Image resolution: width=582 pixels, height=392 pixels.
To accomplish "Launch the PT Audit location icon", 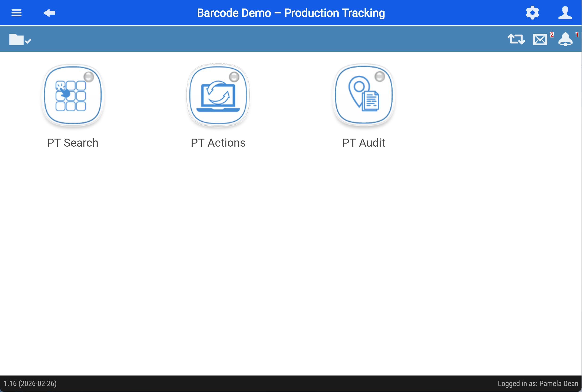I will click(364, 95).
